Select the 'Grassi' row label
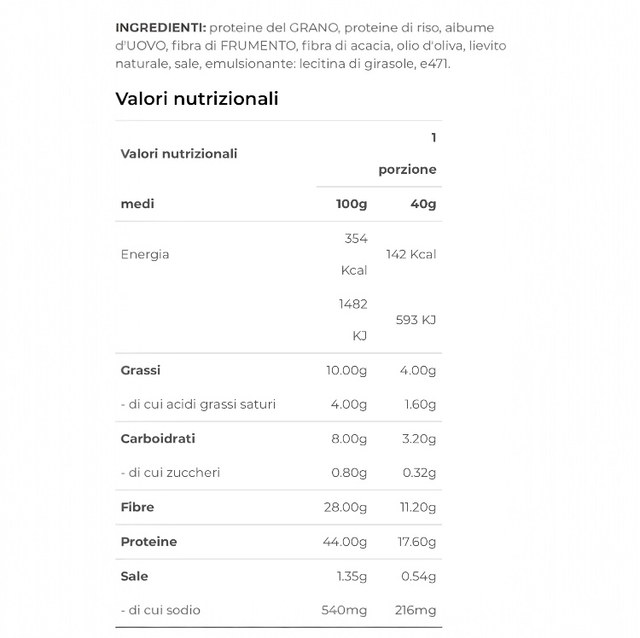Viewport: 640px width, 638px height. 140,370
